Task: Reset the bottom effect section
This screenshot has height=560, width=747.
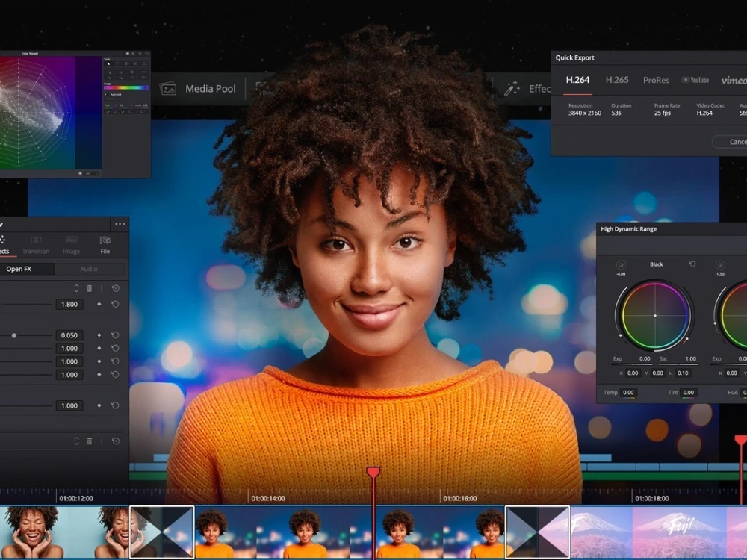Action: pos(115,441)
